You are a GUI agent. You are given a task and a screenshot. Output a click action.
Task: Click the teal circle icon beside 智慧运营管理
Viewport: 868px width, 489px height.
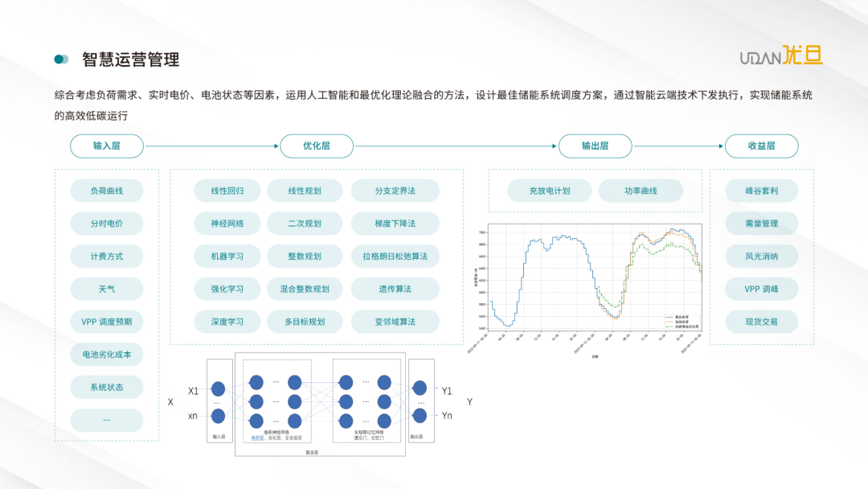point(61,60)
